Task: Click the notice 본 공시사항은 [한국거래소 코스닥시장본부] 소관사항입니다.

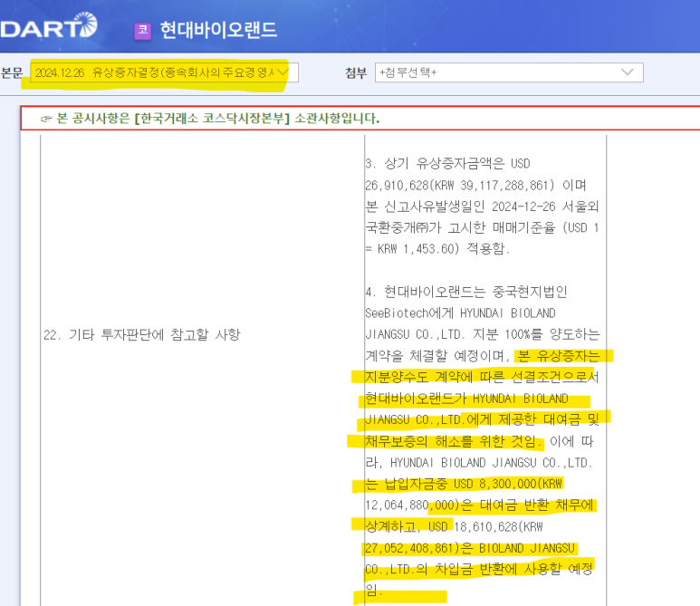Action: [218, 119]
